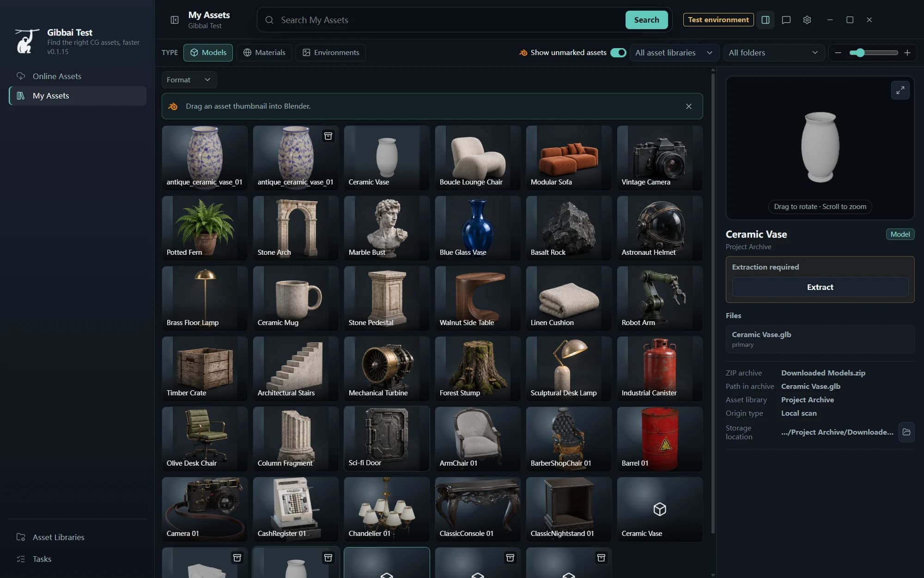Dismiss the Drag an asset hint
The width and height of the screenshot is (924, 578).
pyautogui.click(x=689, y=106)
